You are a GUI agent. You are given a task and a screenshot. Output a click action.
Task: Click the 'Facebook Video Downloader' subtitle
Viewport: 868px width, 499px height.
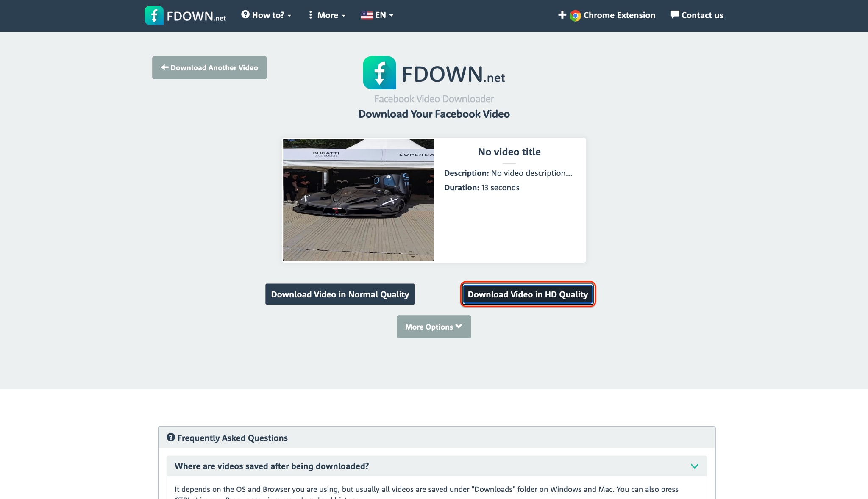(434, 99)
